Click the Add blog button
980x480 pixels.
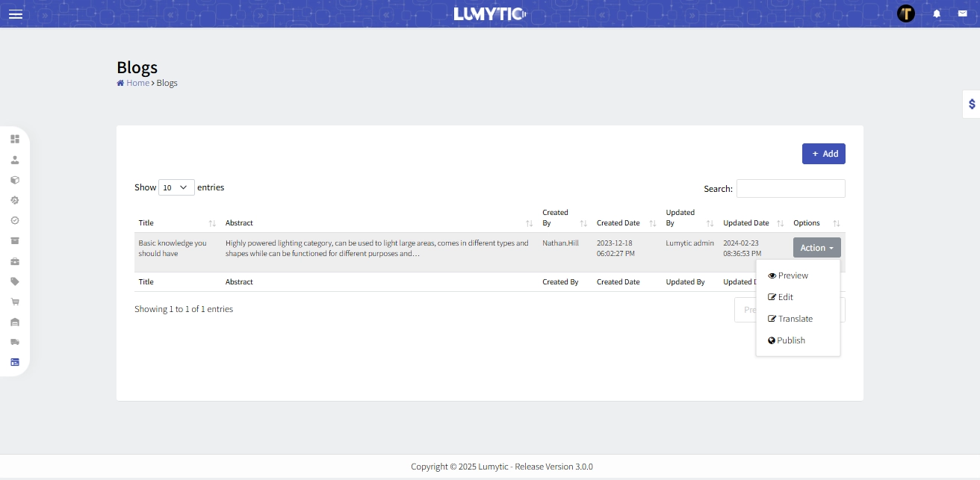[823, 154]
